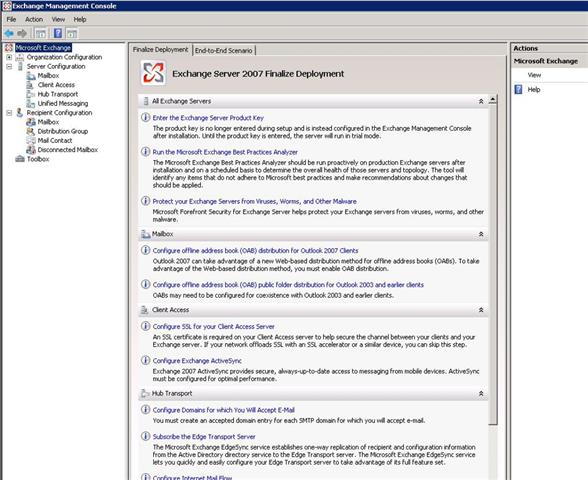Viewport: 588px width, 480px height.
Task: Select Disconnected Mailbox label in tree
Action: tap(68, 150)
